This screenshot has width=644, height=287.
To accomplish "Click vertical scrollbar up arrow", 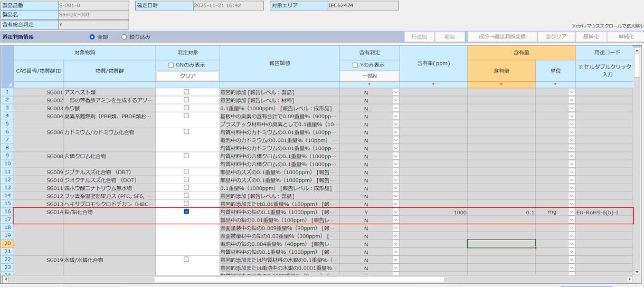I will click(x=637, y=51).
